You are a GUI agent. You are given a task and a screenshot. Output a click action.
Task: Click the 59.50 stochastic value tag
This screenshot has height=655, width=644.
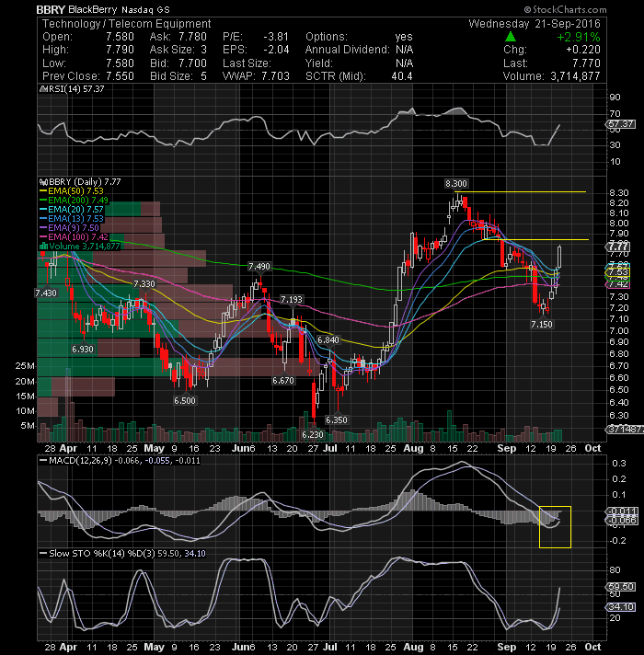621,587
